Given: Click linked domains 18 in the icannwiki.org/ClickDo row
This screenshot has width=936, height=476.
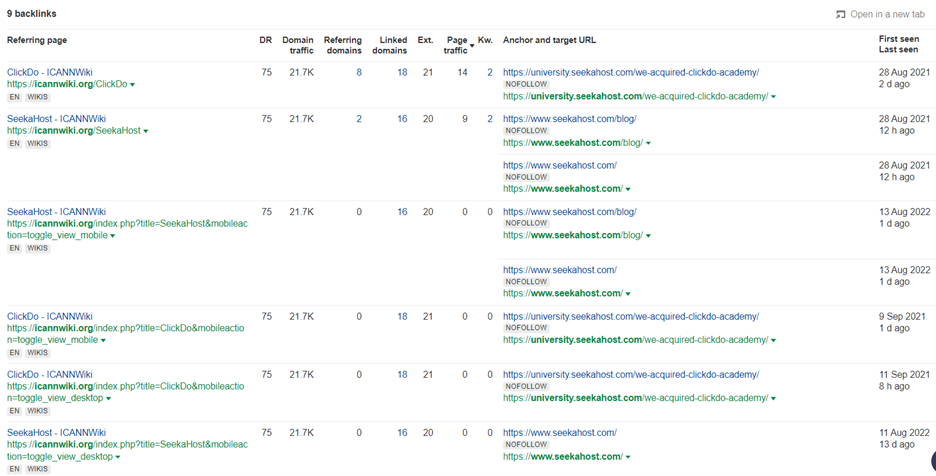Looking at the screenshot, I should pos(402,72).
